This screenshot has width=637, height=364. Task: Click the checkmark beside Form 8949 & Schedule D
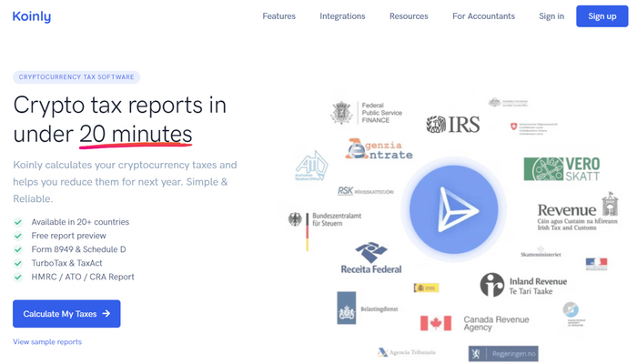[x=18, y=249]
